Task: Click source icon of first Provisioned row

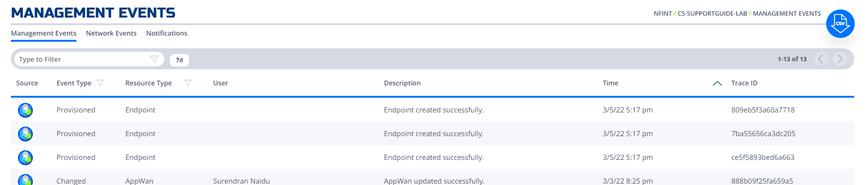Action: tap(25, 110)
